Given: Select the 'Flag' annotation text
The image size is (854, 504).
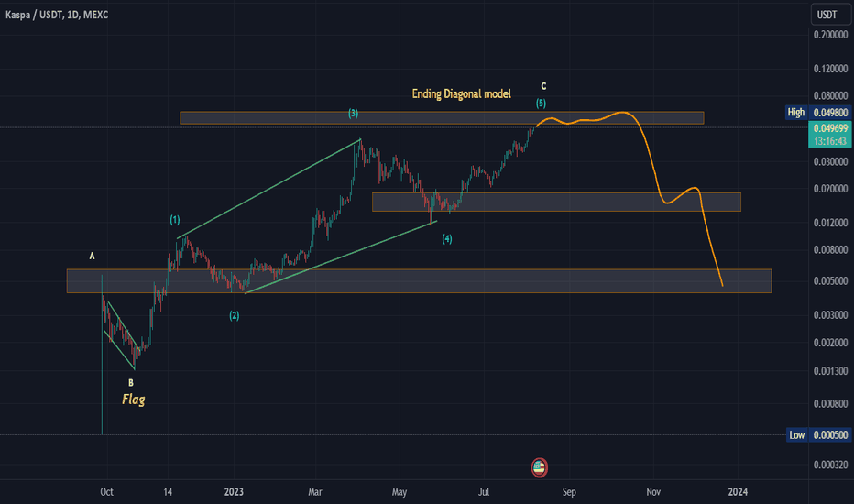Looking at the screenshot, I should 134,400.
